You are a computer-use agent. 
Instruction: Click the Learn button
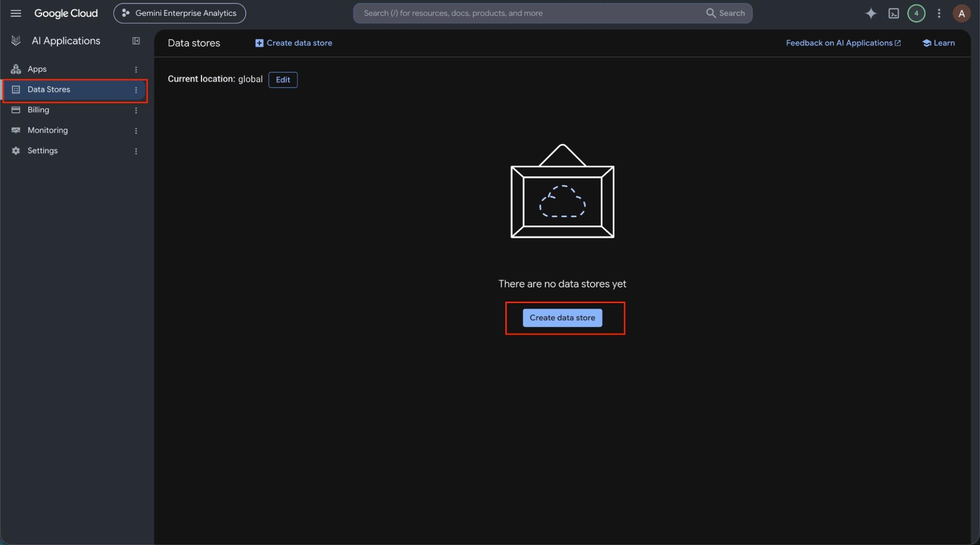938,43
